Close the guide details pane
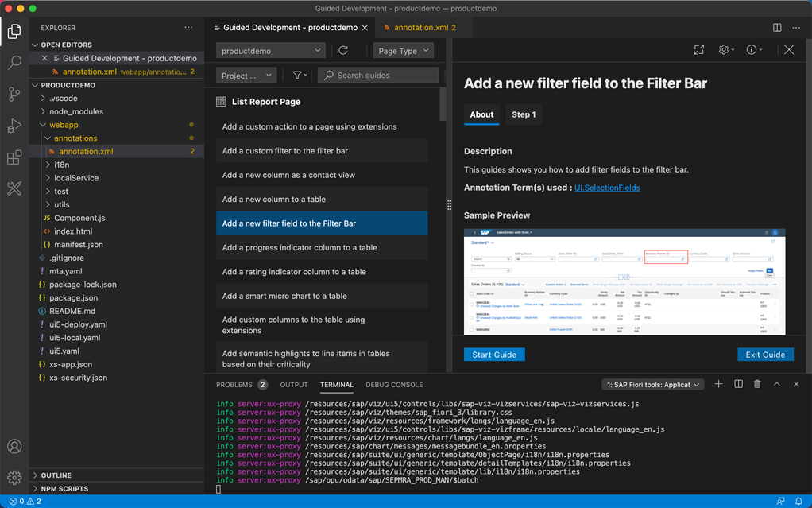Screen dimensions: 812x508 [789, 50]
